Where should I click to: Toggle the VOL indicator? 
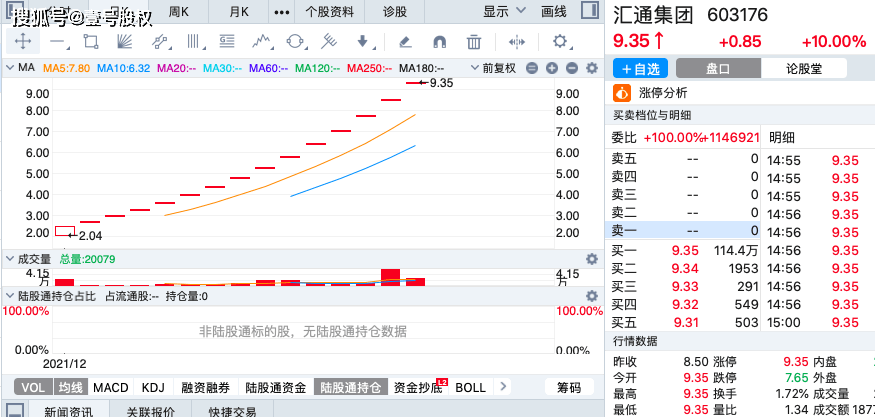(x=33, y=387)
